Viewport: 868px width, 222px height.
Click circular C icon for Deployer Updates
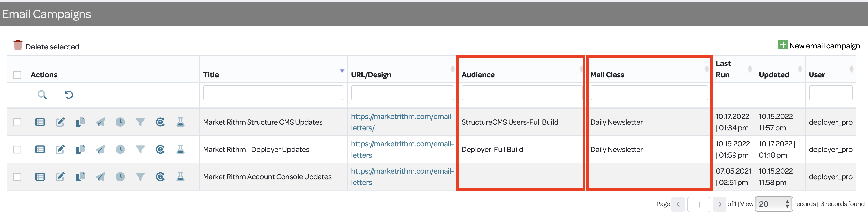160,149
